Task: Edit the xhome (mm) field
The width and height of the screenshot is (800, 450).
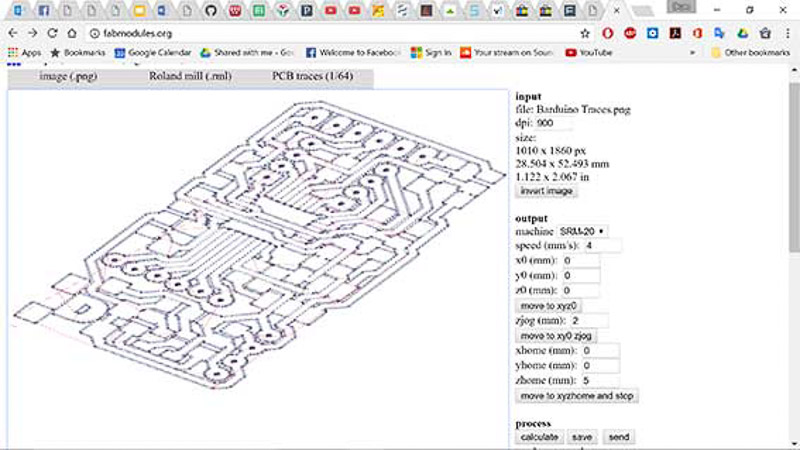Action: [x=601, y=351]
